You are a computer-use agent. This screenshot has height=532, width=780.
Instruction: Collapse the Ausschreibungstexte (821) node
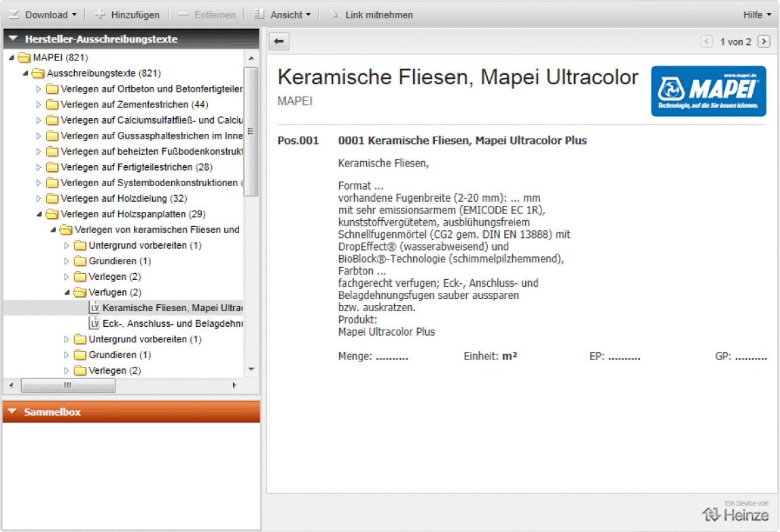coord(25,73)
